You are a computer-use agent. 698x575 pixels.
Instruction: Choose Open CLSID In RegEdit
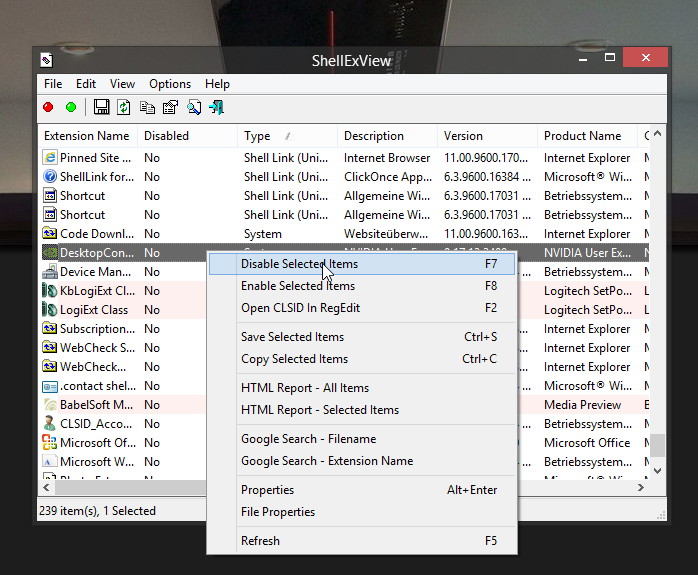(x=362, y=308)
